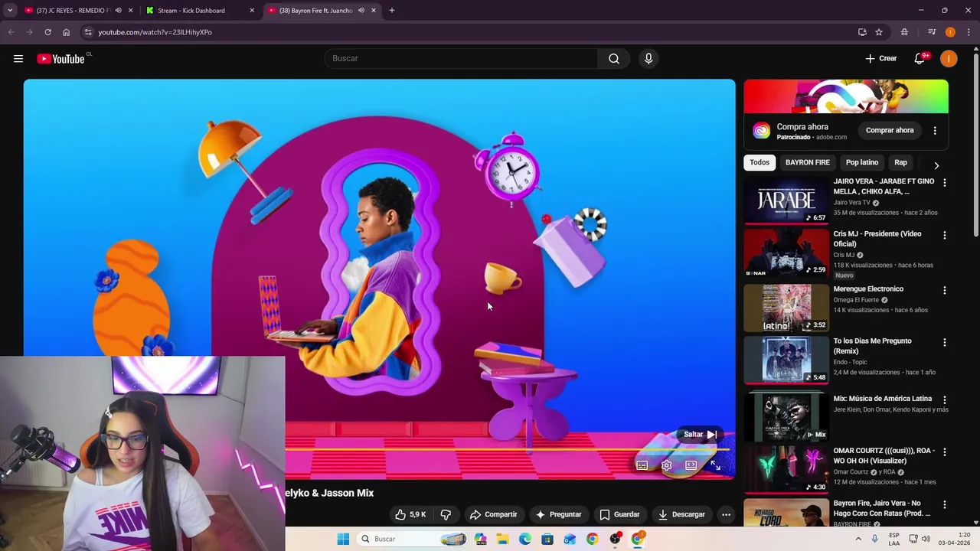The width and height of the screenshot is (980, 551).
Task: Go to YouTube home via logo
Action: coord(60,59)
